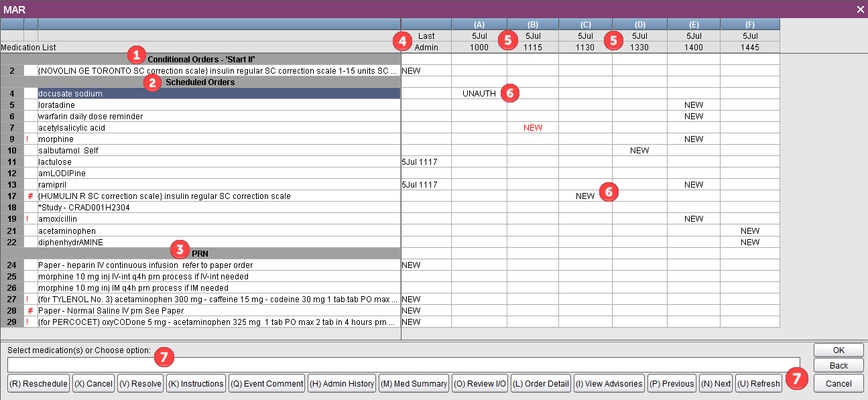Click the exclamation alert icon beside amoxicillin

pyautogui.click(x=30, y=219)
